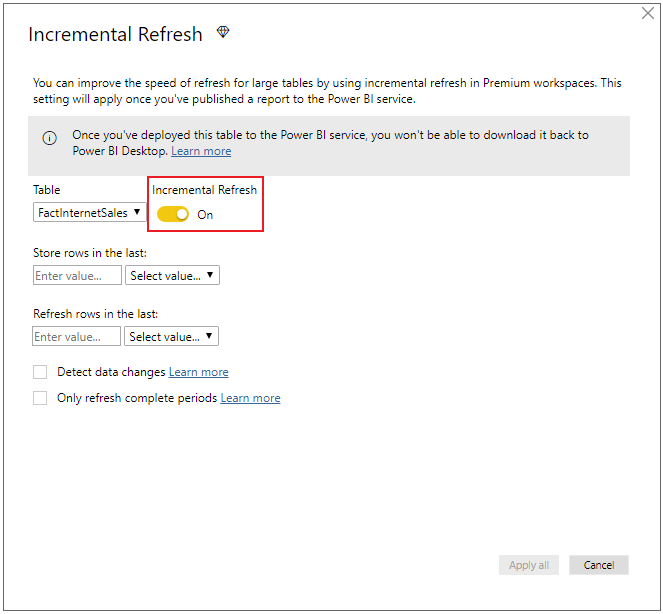Click the Cancel button
This screenshot has height=614, width=663.
point(599,565)
